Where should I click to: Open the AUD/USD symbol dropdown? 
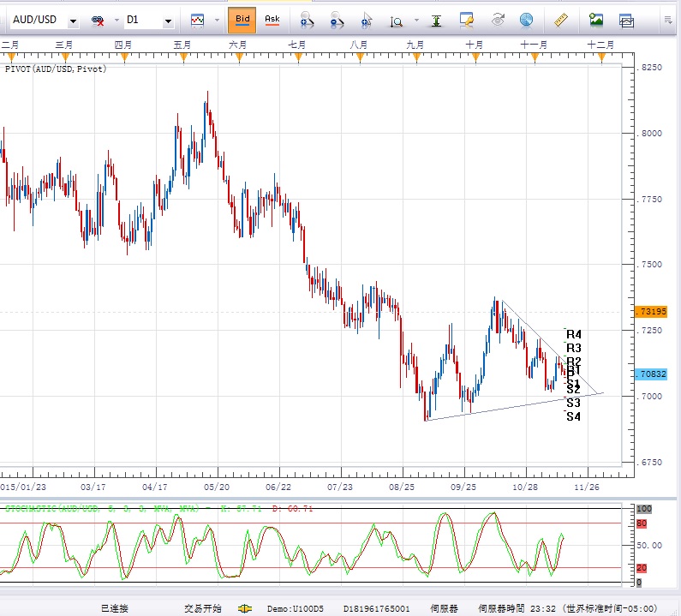[x=73, y=20]
